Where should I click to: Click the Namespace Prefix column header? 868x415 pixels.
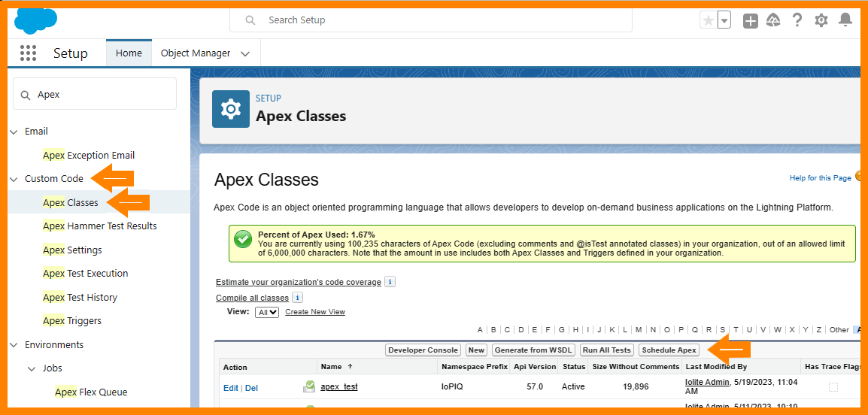click(475, 366)
